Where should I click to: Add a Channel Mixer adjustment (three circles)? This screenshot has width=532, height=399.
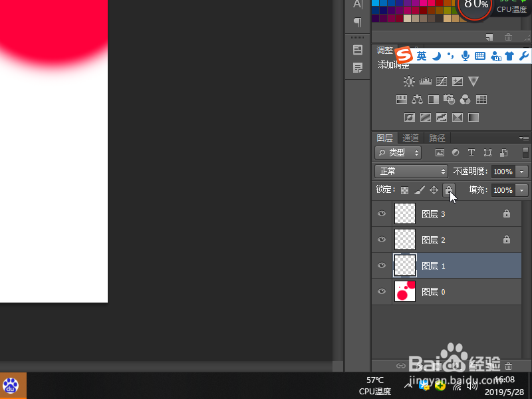coord(465,99)
